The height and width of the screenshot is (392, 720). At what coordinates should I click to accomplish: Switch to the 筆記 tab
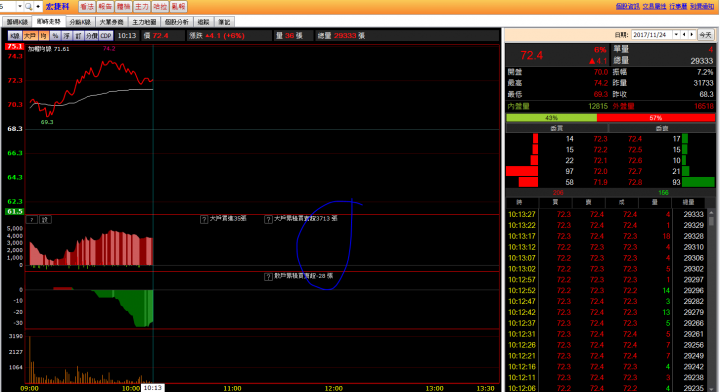pyautogui.click(x=225, y=22)
